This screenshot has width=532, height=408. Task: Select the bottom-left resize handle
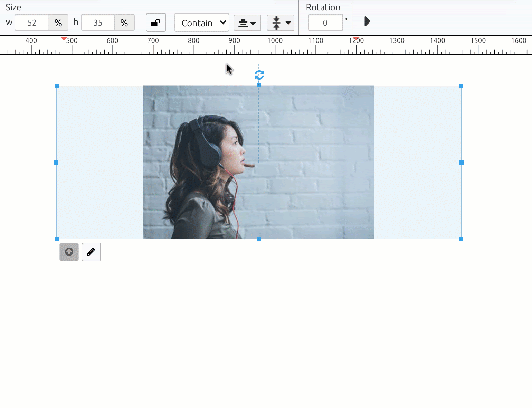click(x=57, y=239)
